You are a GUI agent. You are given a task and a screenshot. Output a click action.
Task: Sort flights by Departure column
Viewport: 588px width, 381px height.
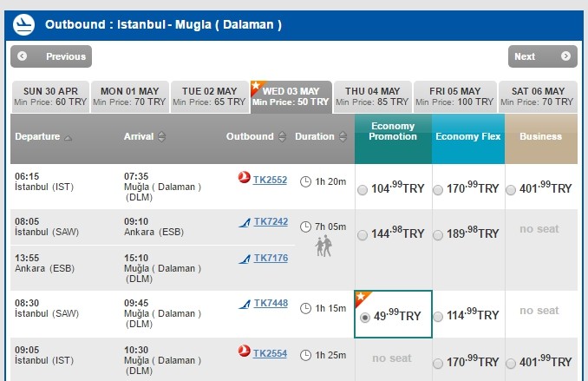pyautogui.click(x=43, y=137)
